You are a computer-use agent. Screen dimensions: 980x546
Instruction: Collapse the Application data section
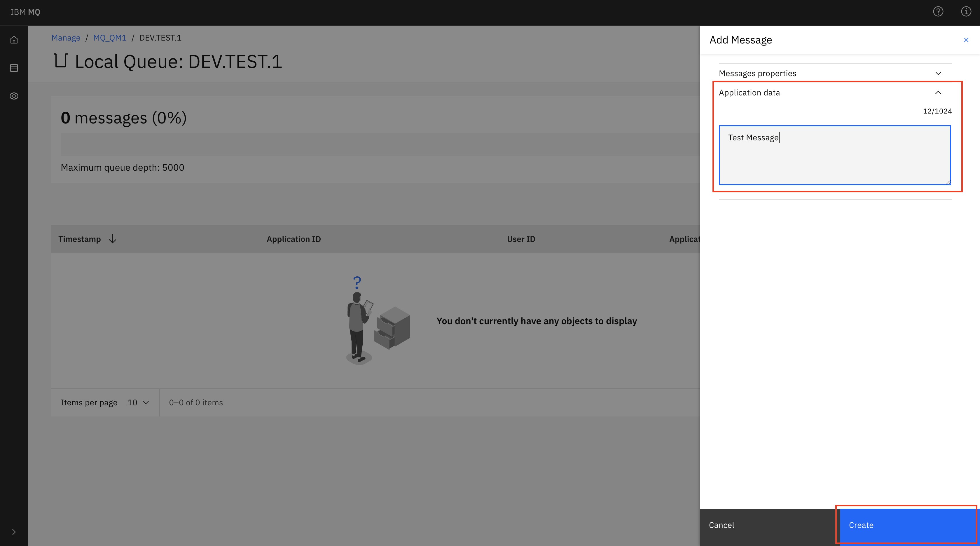(938, 92)
